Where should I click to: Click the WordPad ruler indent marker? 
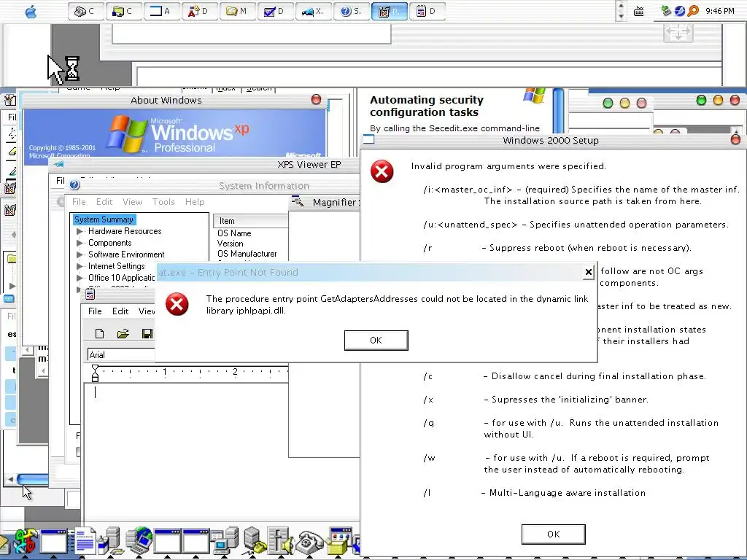[x=95, y=373]
